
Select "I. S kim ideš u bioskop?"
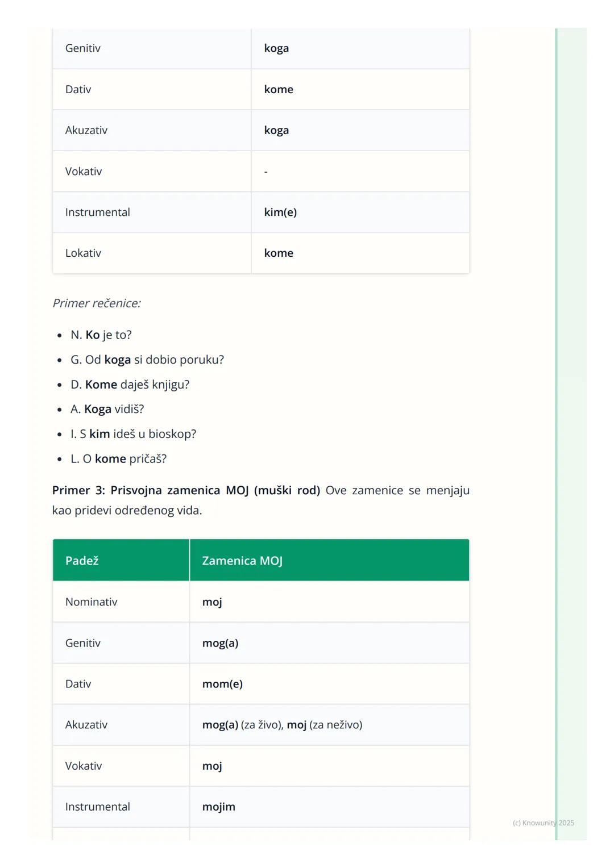(x=134, y=434)
